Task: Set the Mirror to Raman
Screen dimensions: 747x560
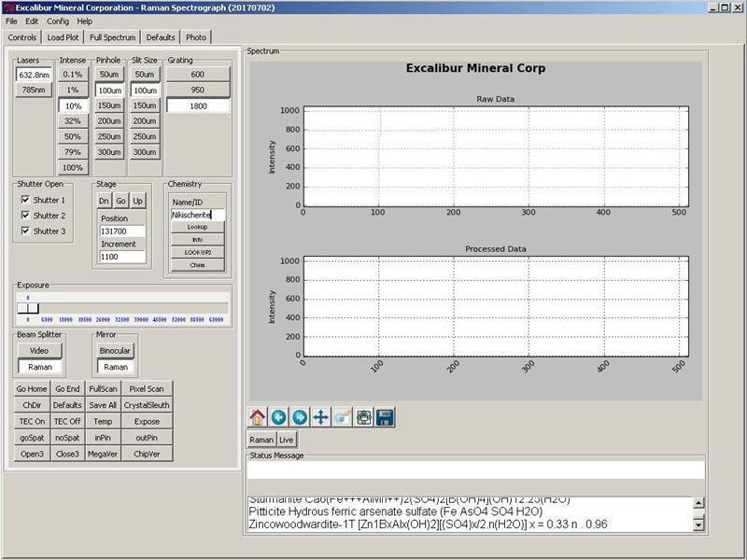Action: (x=115, y=367)
